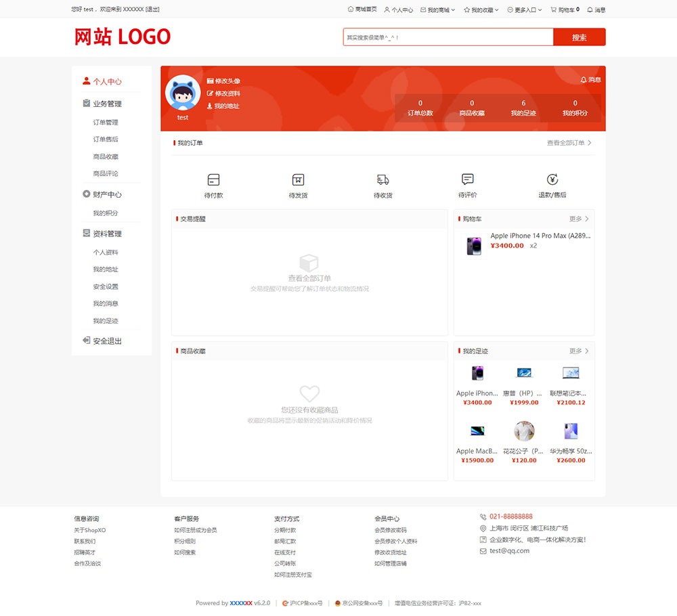
Task: Focus the search input field
Action: click(x=448, y=37)
